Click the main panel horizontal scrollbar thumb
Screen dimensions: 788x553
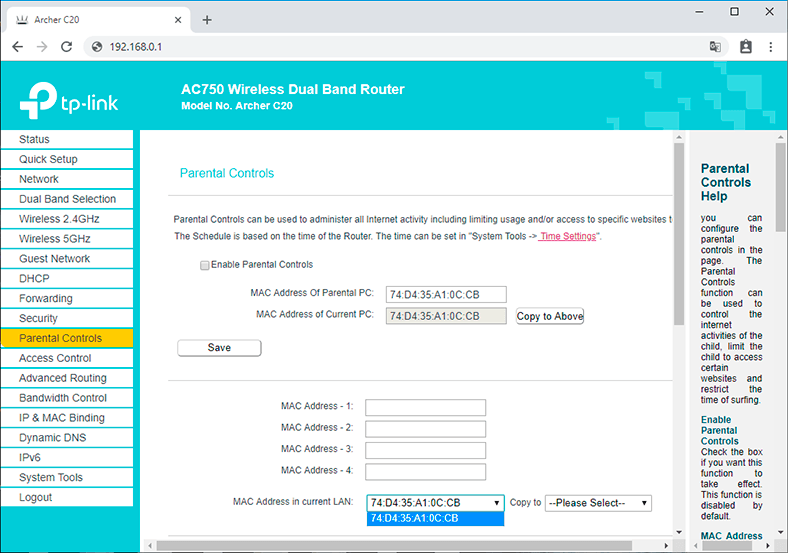coord(394,545)
